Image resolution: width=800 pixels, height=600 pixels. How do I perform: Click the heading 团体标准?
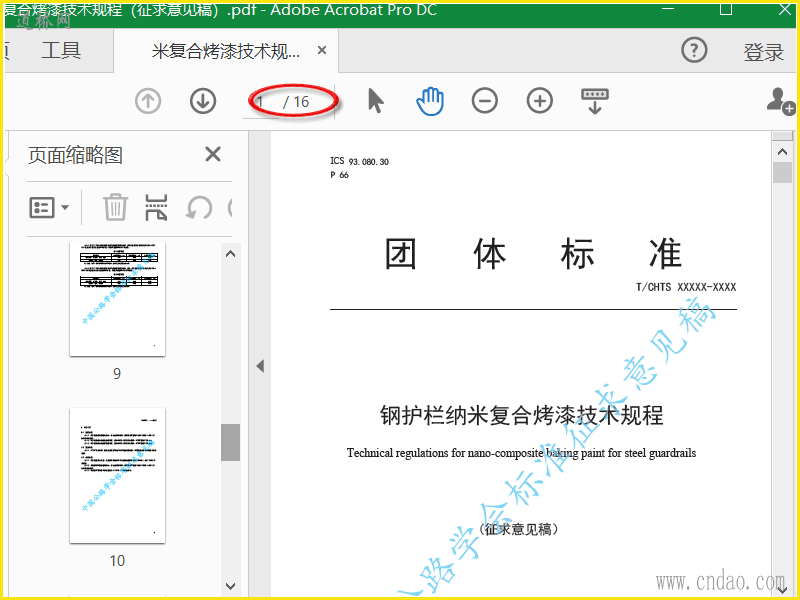click(x=533, y=254)
